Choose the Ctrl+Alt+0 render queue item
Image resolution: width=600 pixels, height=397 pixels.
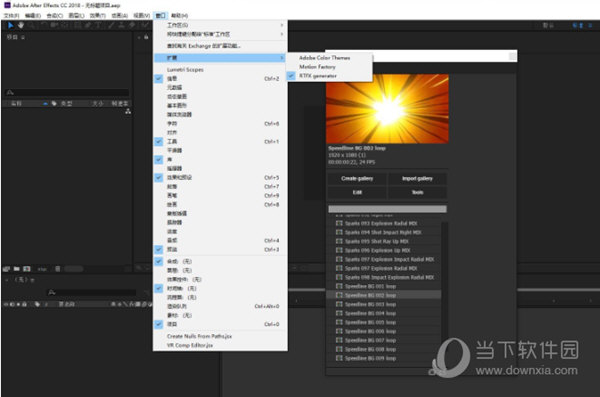click(220, 306)
